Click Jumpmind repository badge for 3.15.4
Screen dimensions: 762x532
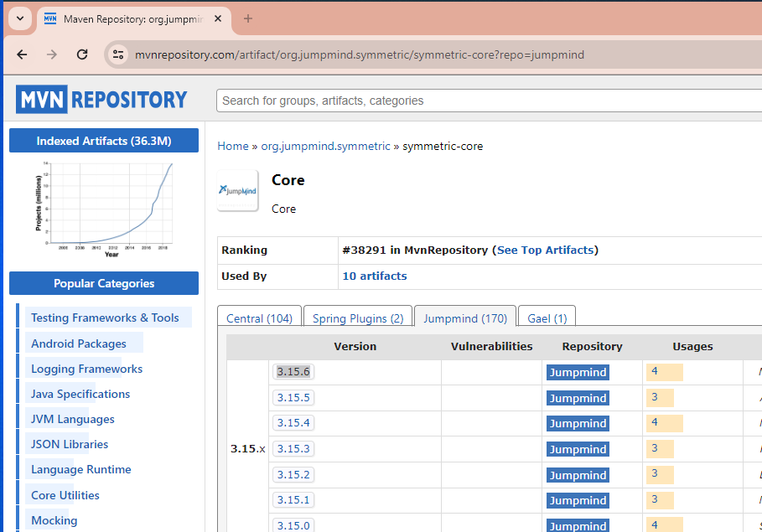(x=578, y=423)
